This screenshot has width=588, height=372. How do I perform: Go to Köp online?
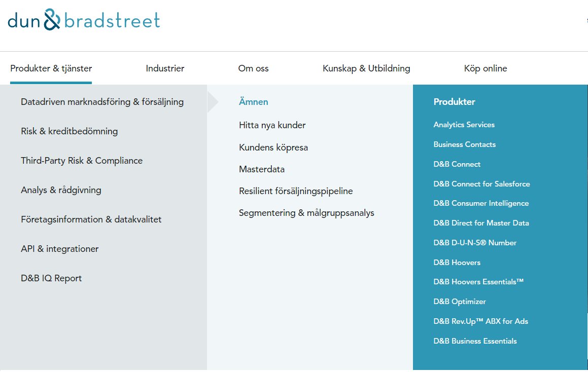pyautogui.click(x=486, y=68)
